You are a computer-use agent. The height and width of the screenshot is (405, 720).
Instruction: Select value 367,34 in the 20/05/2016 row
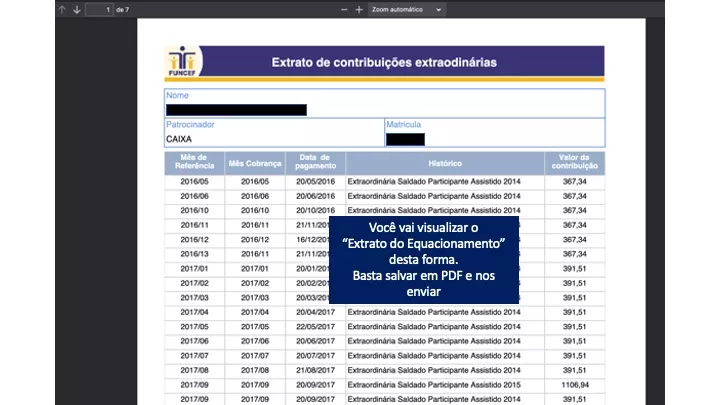pyautogui.click(x=574, y=182)
